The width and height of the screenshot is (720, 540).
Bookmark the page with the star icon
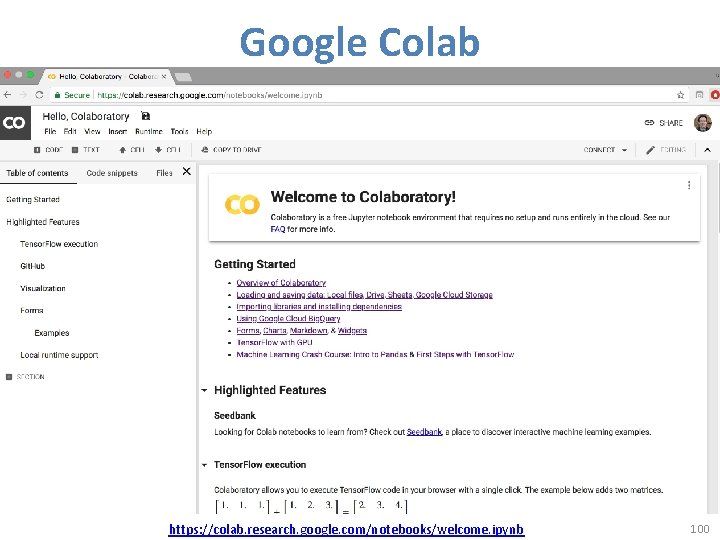[681, 95]
